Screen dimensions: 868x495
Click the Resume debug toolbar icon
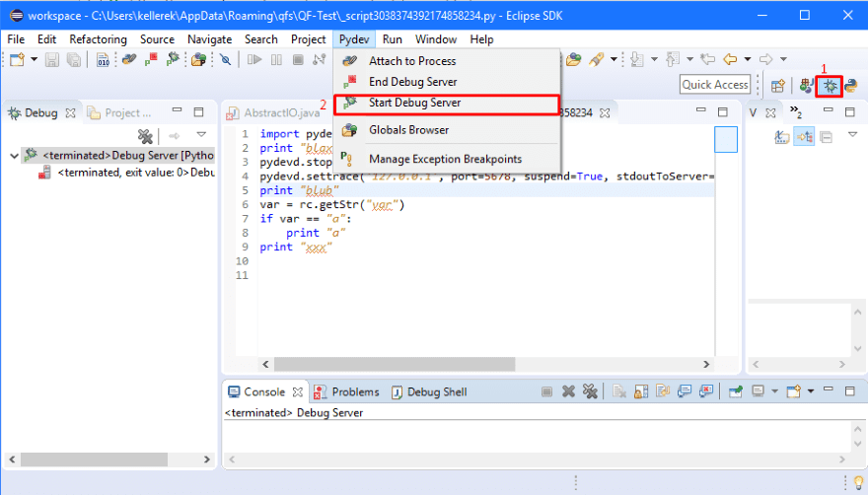click(254, 59)
